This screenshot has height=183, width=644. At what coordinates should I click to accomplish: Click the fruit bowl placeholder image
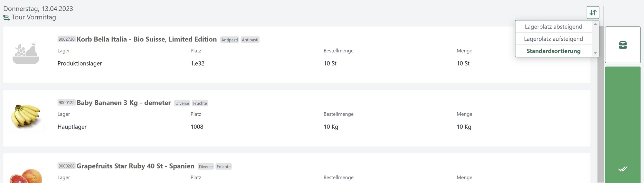(x=26, y=53)
